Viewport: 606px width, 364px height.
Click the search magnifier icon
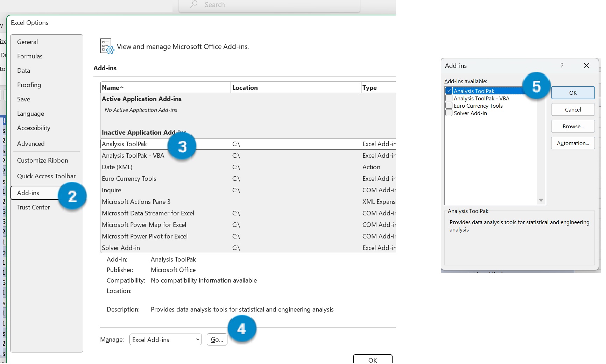tap(194, 5)
